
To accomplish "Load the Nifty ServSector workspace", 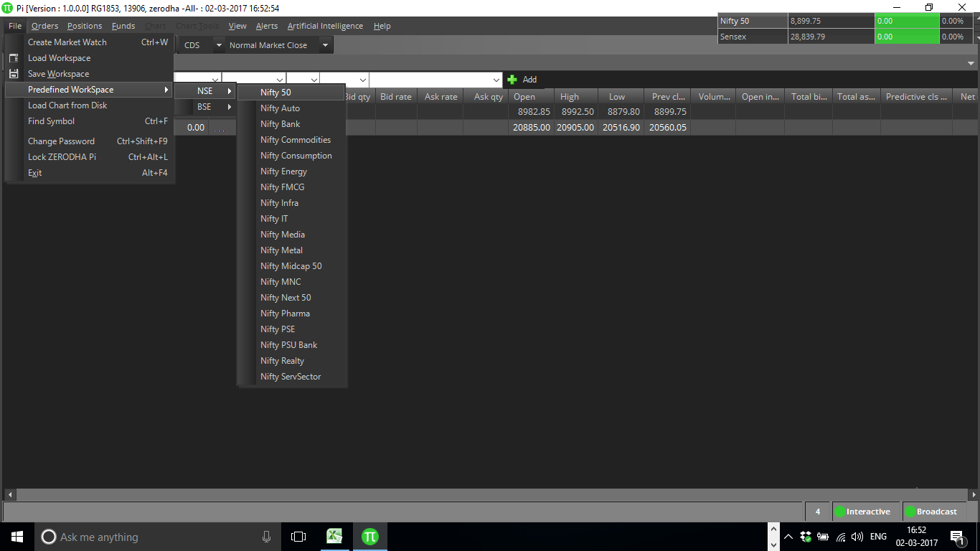I will (292, 377).
